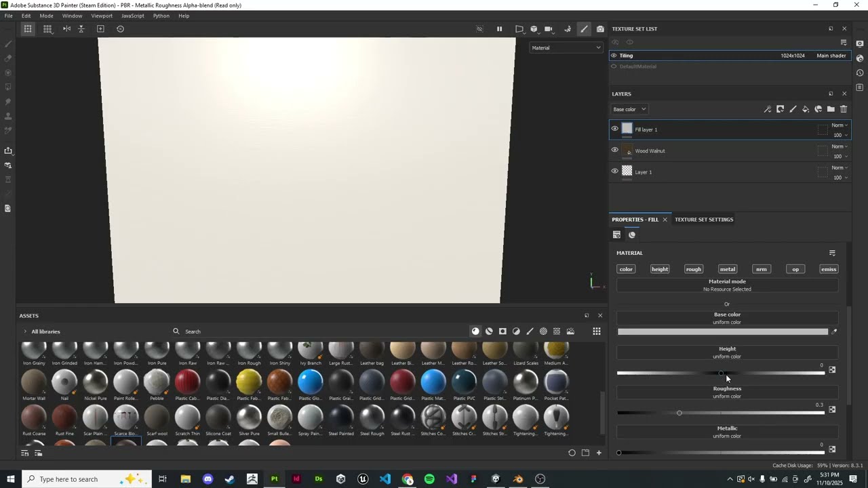Toggle the emiss channel button

point(829,269)
